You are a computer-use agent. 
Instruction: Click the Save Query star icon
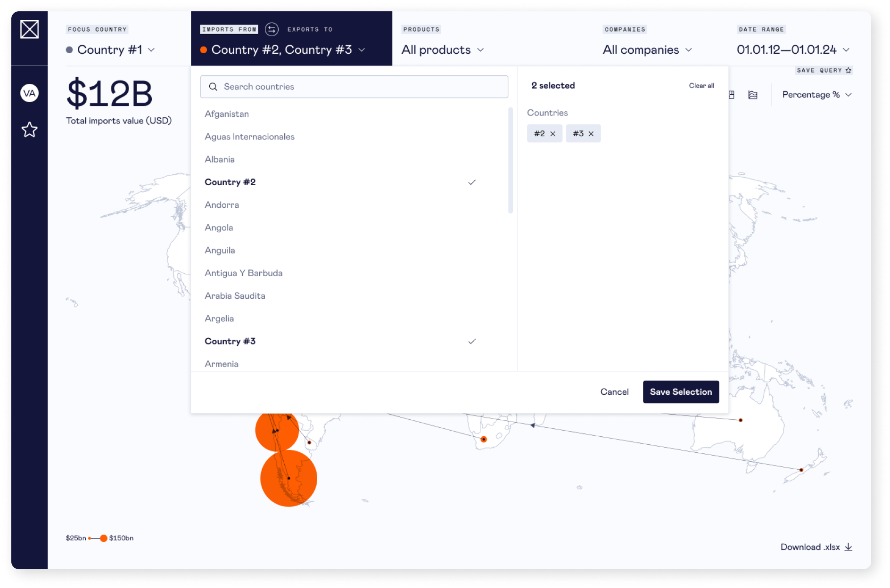point(849,70)
